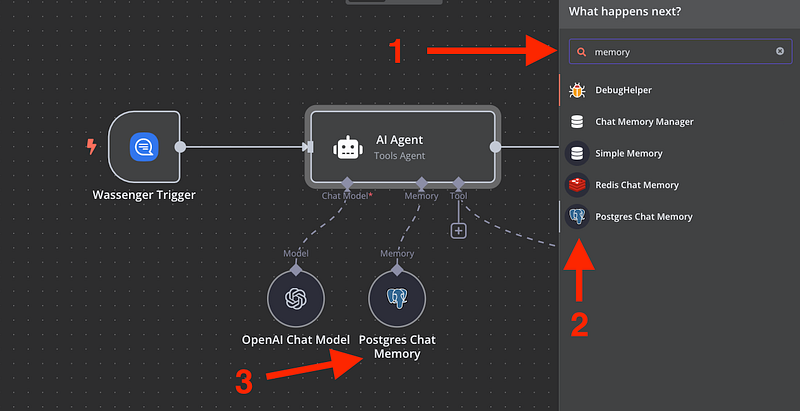Click the AI Agent Memory connector diamond

(x=421, y=183)
